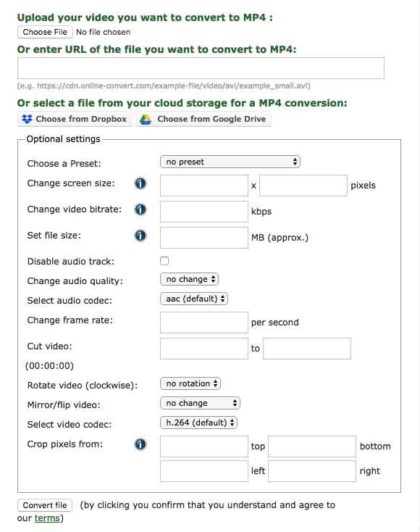Click the info icon beside Change screen size
Image resolution: width=420 pixels, height=532 pixels.
(x=140, y=183)
